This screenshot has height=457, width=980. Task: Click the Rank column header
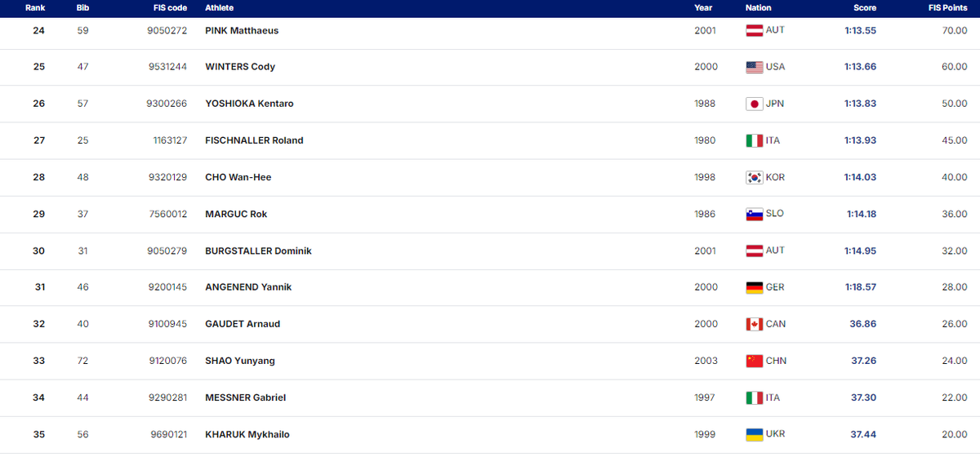coord(35,7)
